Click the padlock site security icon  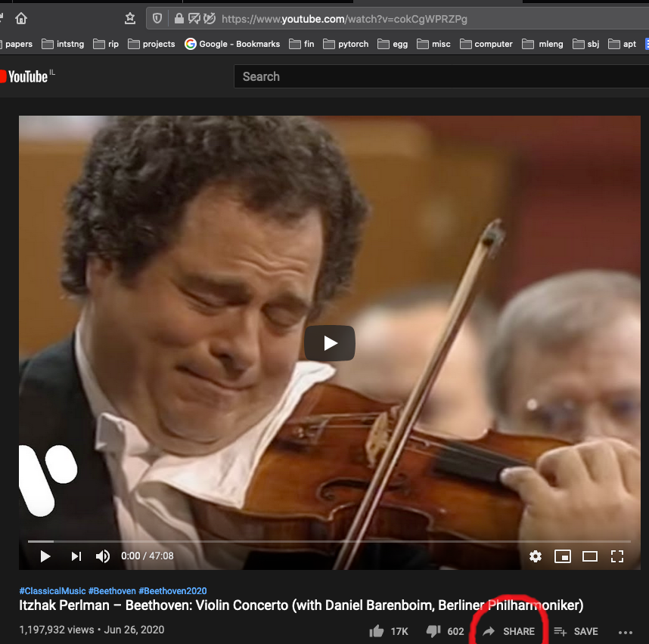click(x=179, y=19)
